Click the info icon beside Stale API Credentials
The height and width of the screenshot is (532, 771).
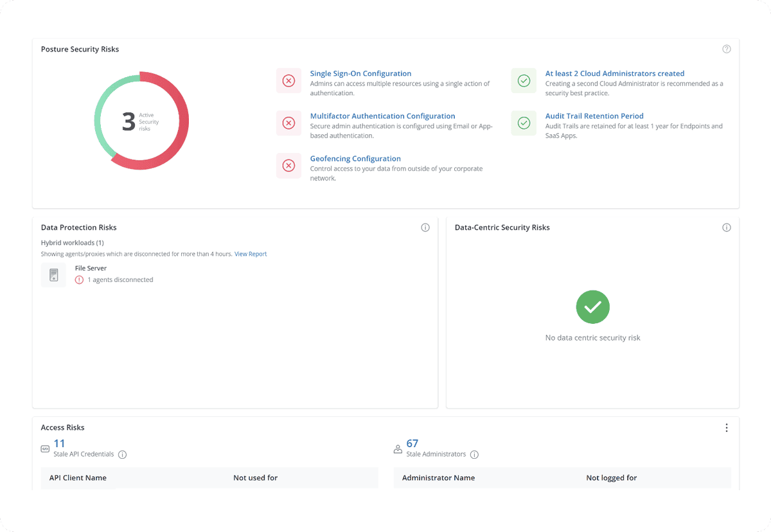click(x=122, y=454)
